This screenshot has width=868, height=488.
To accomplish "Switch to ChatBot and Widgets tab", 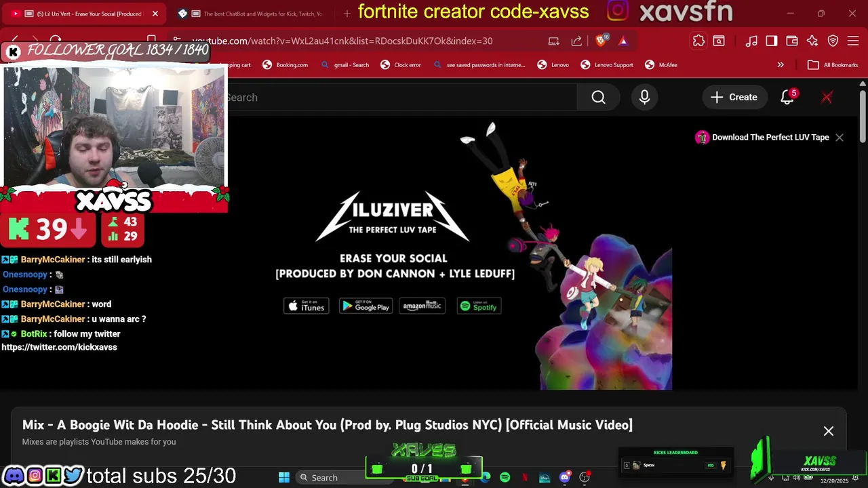I will coord(254,14).
